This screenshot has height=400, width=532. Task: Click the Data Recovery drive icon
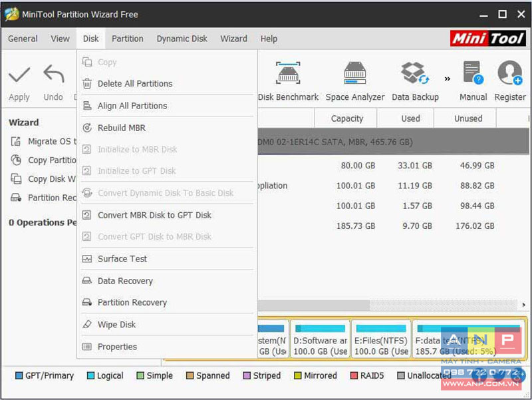(87, 281)
